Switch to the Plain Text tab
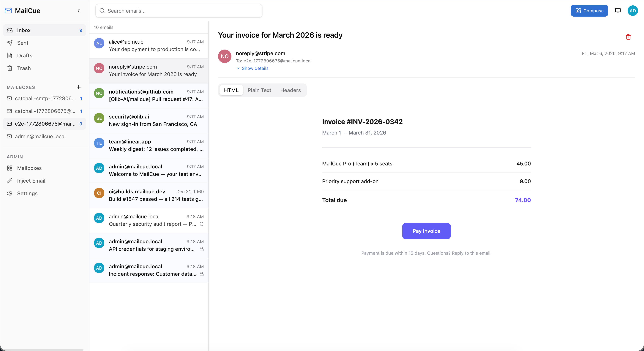The width and height of the screenshot is (644, 351). [259, 90]
